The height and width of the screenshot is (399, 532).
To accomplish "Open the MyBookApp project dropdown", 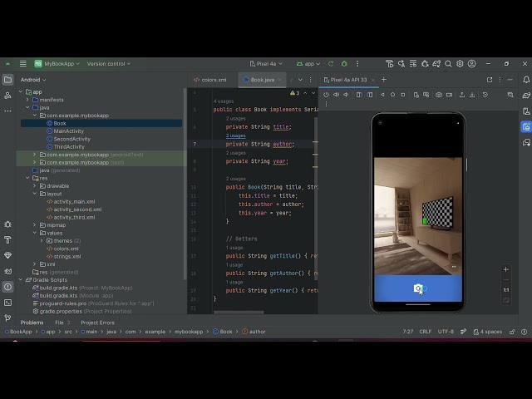I will coord(57,64).
